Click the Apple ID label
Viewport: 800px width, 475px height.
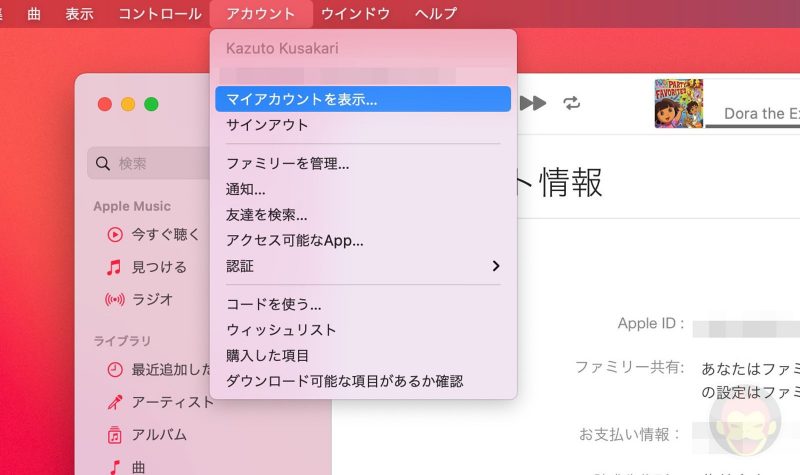coord(651,323)
